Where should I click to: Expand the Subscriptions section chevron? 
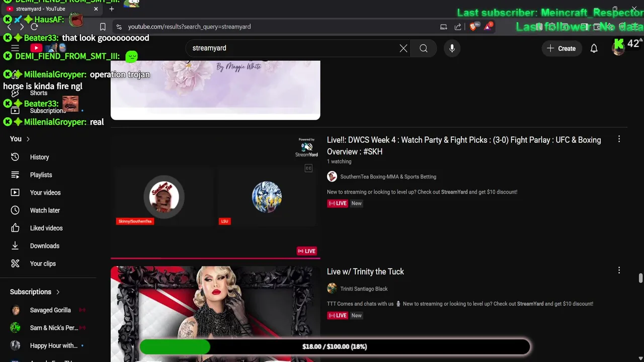click(58, 292)
